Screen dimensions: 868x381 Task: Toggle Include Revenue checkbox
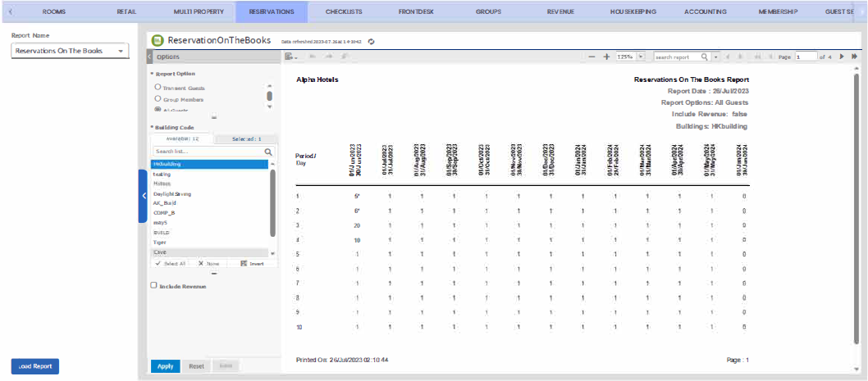153,286
